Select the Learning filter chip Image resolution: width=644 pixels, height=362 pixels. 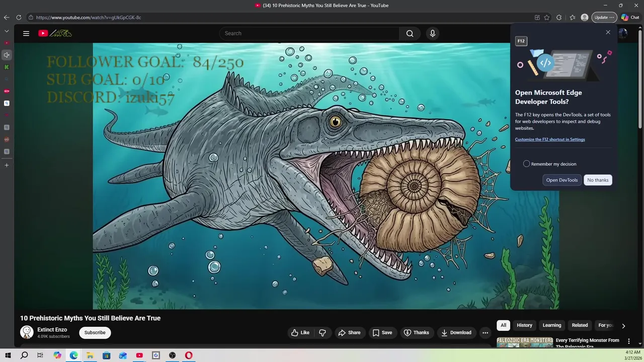[552, 325]
